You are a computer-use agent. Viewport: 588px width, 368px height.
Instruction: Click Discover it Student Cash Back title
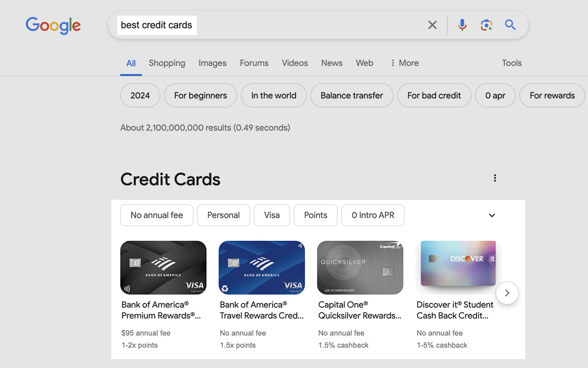455,310
